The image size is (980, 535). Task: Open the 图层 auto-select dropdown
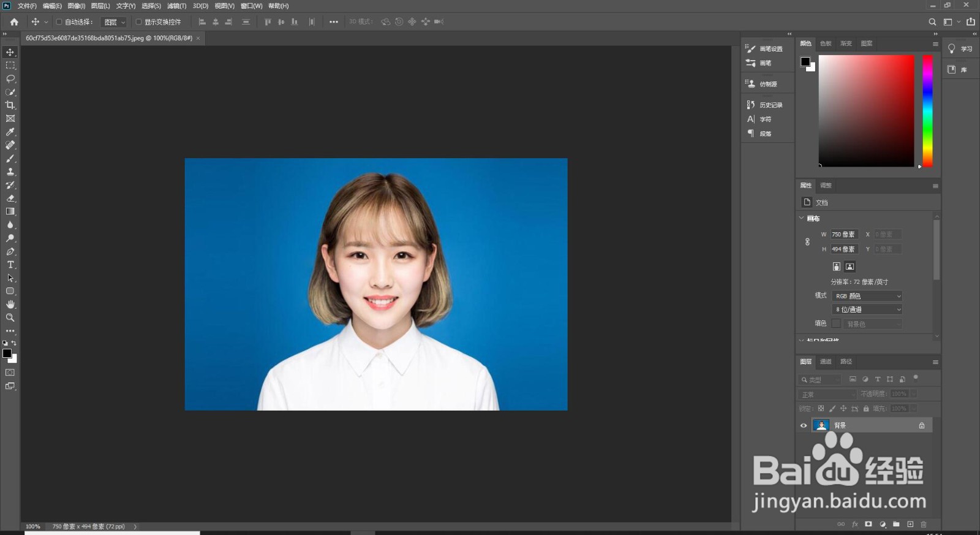click(114, 22)
